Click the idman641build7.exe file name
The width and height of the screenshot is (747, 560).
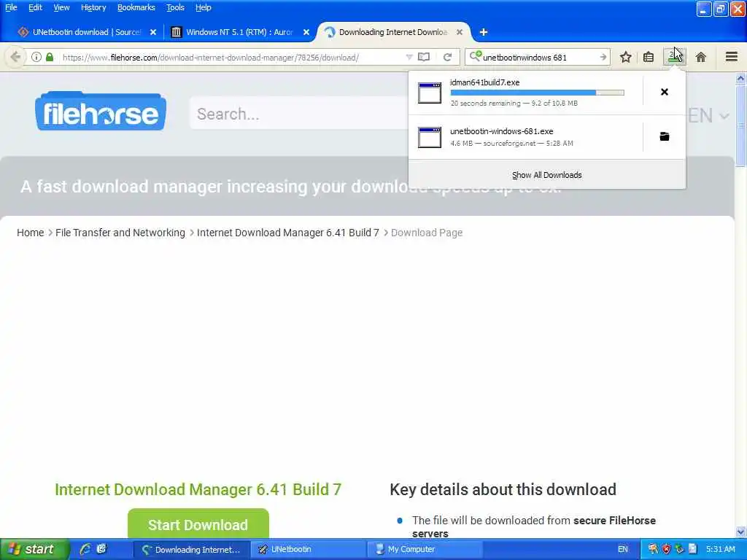point(484,82)
